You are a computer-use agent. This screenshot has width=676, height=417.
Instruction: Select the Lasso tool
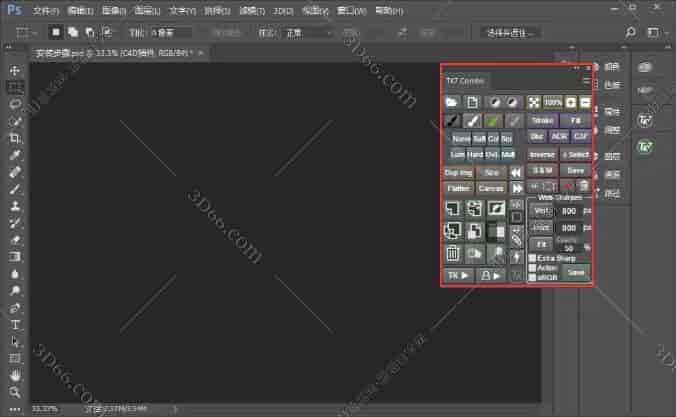coord(15,103)
